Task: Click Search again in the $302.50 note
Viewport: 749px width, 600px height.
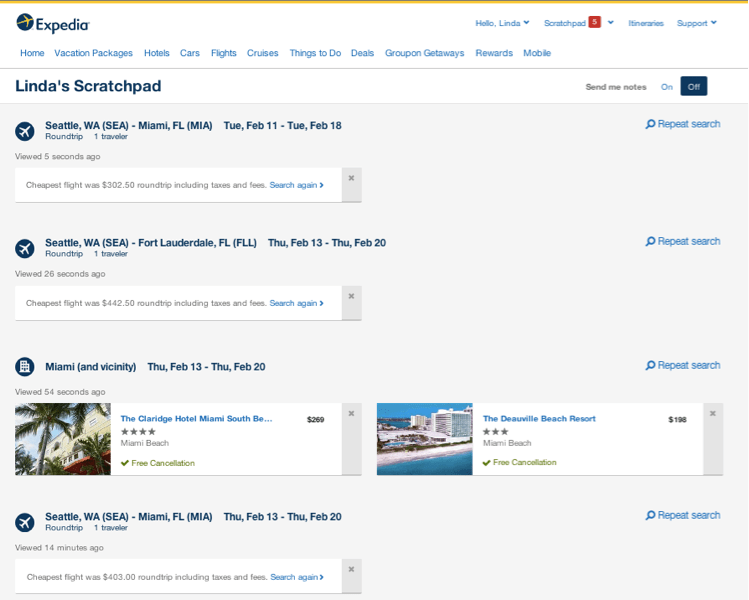Action: [296, 185]
